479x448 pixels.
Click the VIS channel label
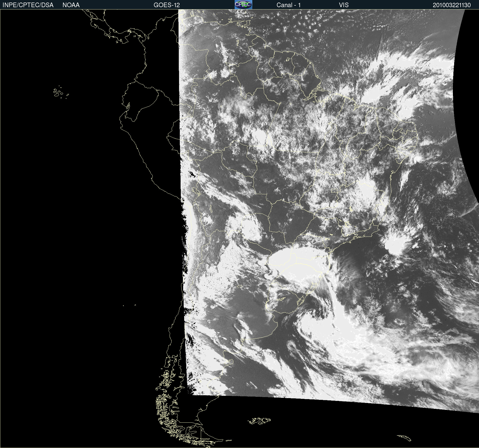pyautogui.click(x=344, y=5)
